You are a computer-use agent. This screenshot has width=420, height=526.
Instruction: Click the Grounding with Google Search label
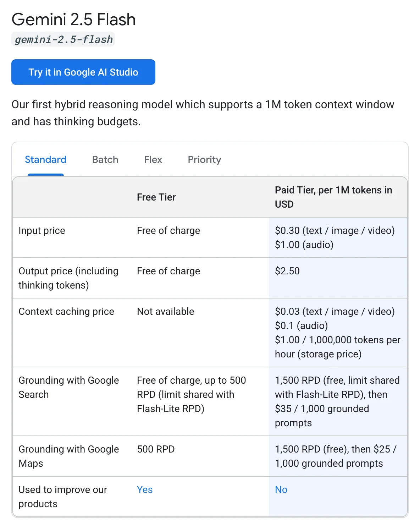click(x=69, y=388)
